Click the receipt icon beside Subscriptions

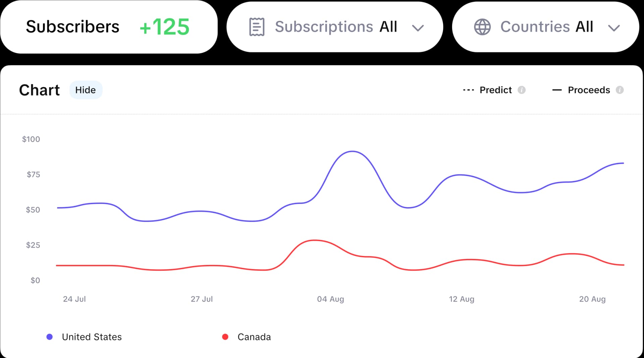point(257,27)
